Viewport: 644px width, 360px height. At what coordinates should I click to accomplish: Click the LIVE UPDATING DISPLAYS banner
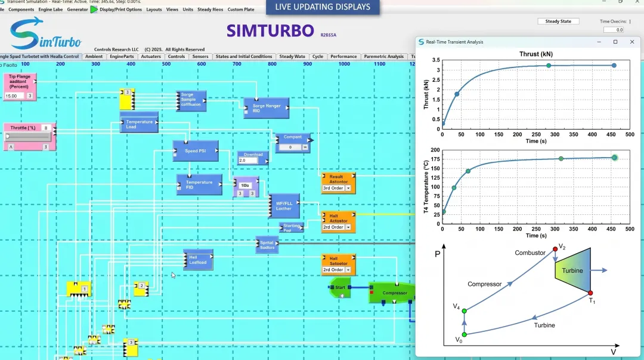(323, 7)
